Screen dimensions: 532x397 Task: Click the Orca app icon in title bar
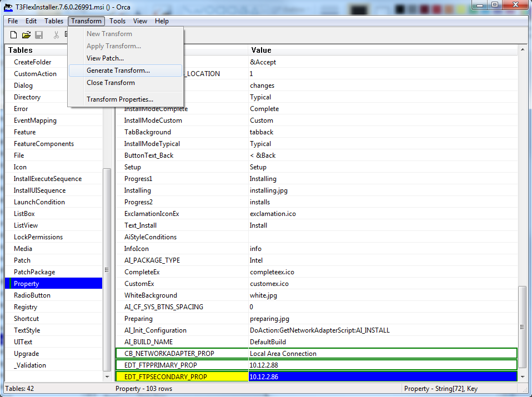(8, 7)
